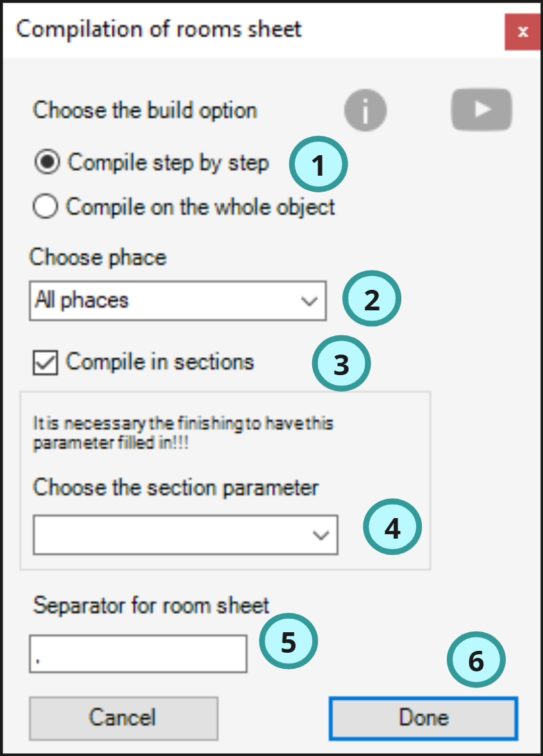
Task: Click the Choose phace label
Action: 98,257
